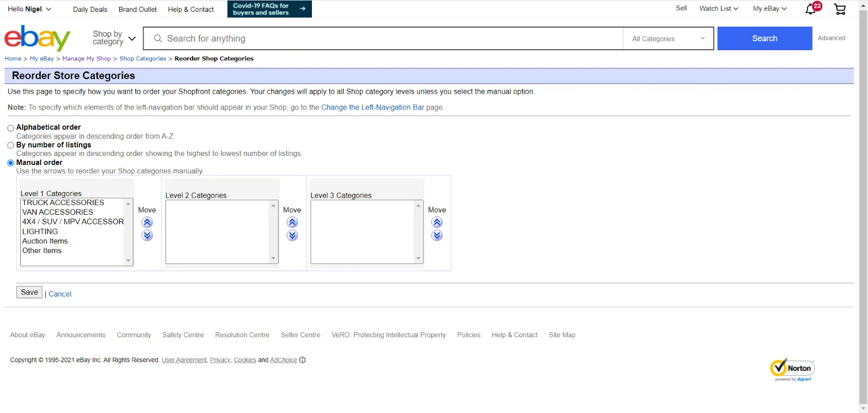Click Level 1 list scrollbar down arrow

click(x=128, y=260)
